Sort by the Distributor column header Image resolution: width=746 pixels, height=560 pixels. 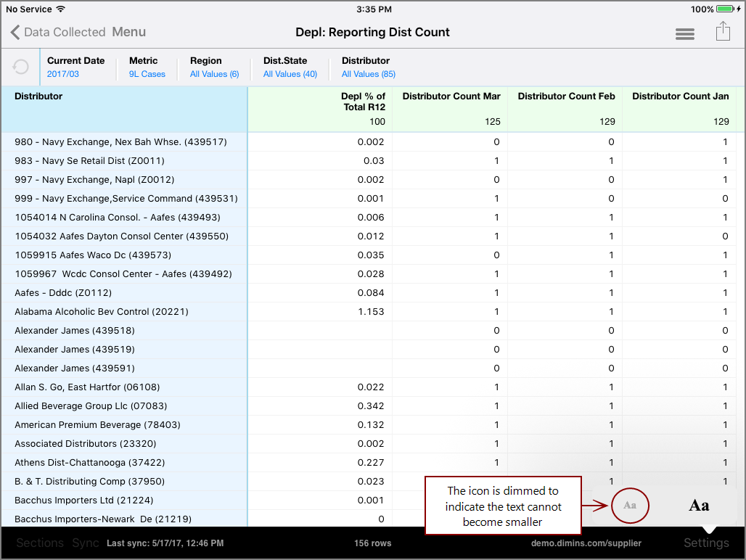coord(124,110)
